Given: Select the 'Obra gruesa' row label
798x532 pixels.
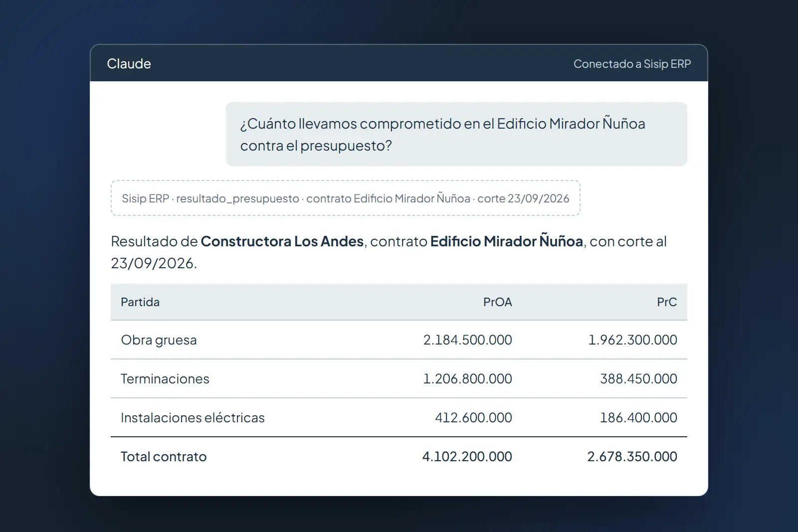Looking at the screenshot, I should [159, 340].
